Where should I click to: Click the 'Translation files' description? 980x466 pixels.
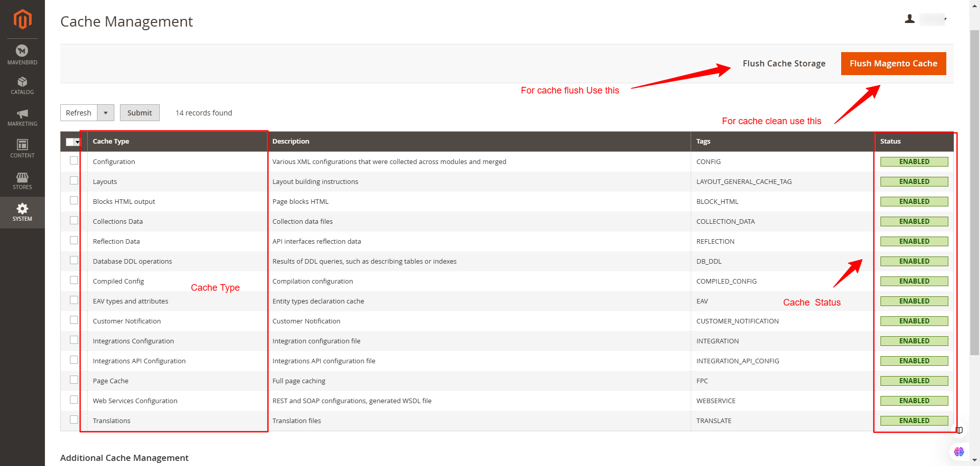pos(297,421)
